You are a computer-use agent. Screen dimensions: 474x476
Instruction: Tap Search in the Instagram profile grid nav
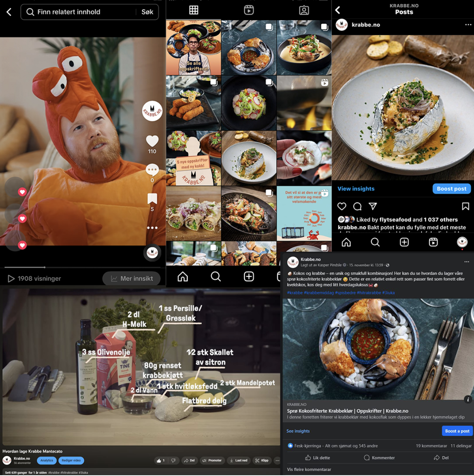pos(216,276)
